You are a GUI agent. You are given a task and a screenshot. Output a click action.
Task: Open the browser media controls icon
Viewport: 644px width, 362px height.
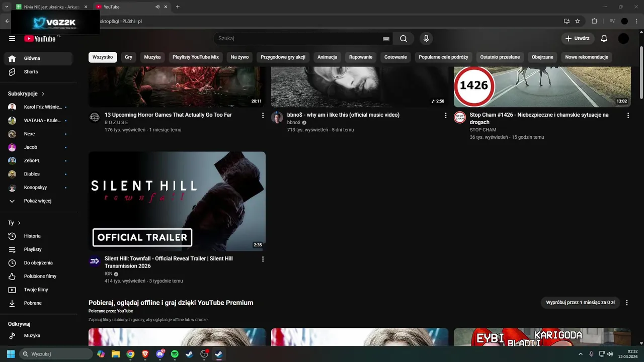click(612, 21)
